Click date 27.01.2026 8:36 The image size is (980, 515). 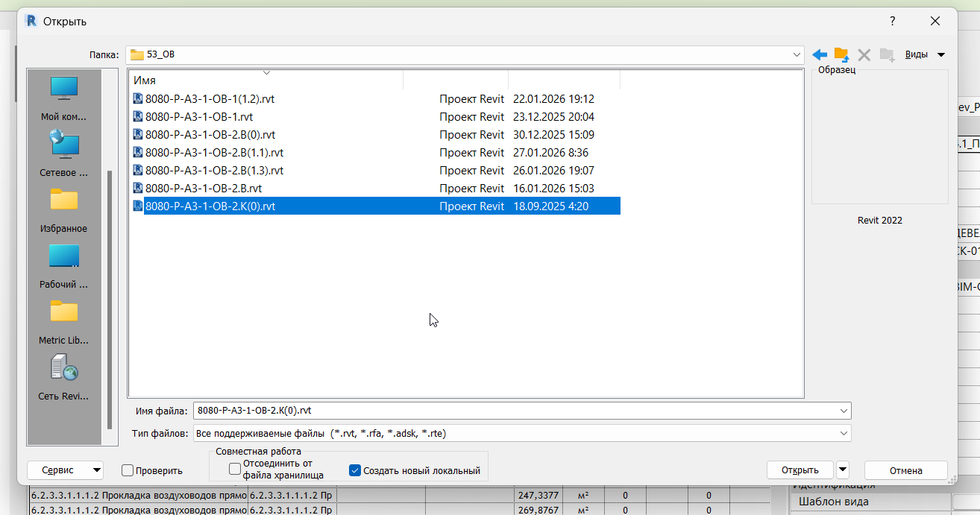[x=550, y=152]
